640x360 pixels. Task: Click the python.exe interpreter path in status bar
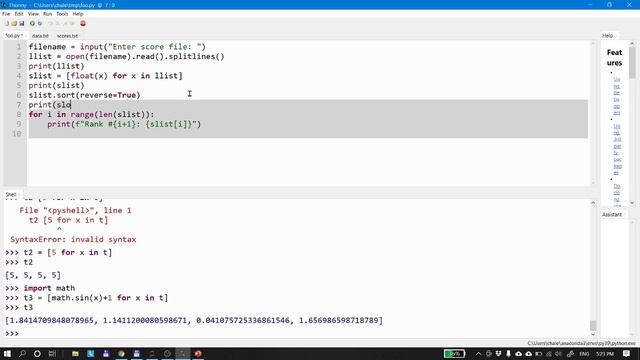pyautogui.click(x=581, y=343)
